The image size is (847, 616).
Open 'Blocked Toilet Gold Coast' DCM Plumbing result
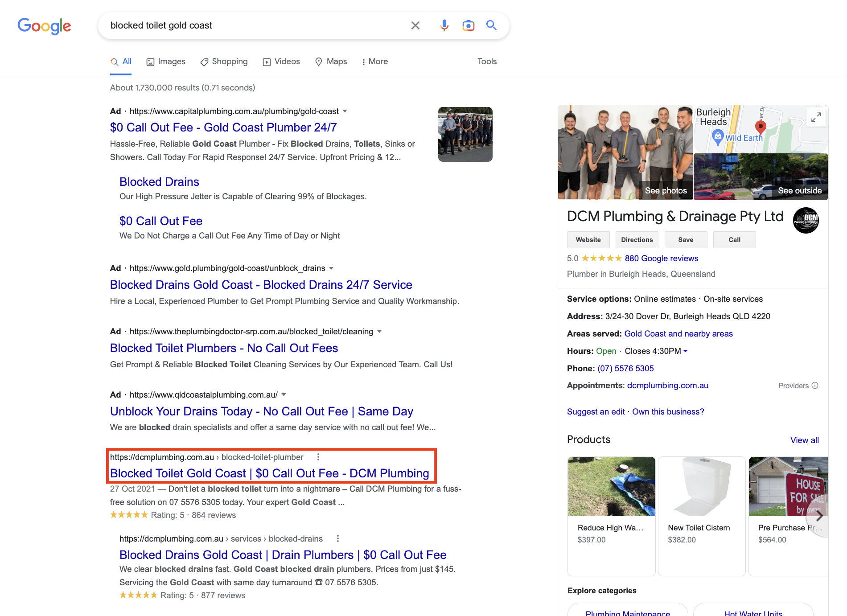[x=270, y=473]
